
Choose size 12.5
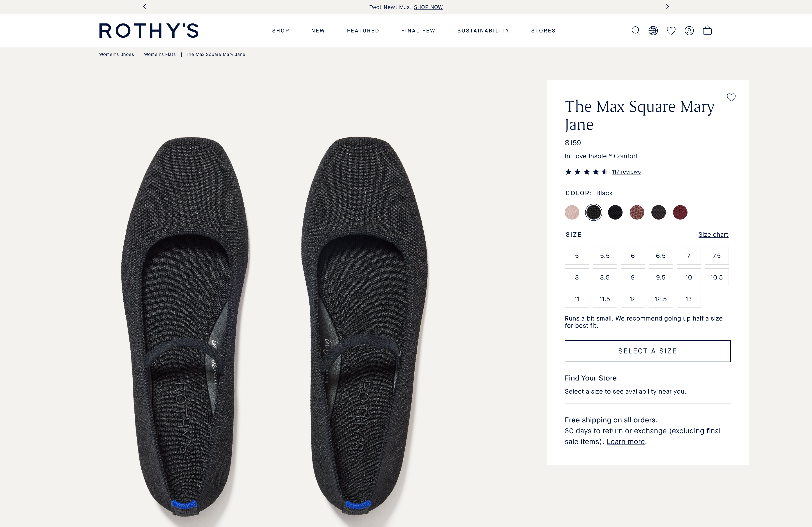660,299
